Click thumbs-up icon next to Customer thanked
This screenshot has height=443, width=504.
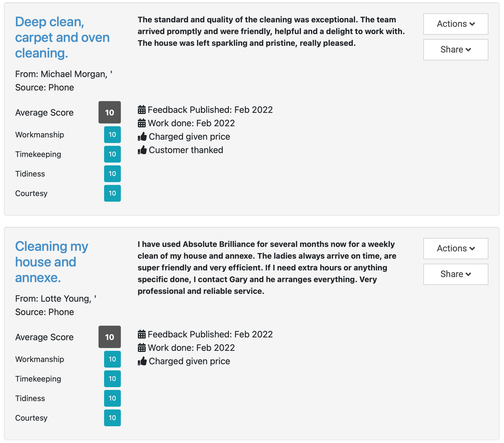pyautogui.click(x=142, y=150)
